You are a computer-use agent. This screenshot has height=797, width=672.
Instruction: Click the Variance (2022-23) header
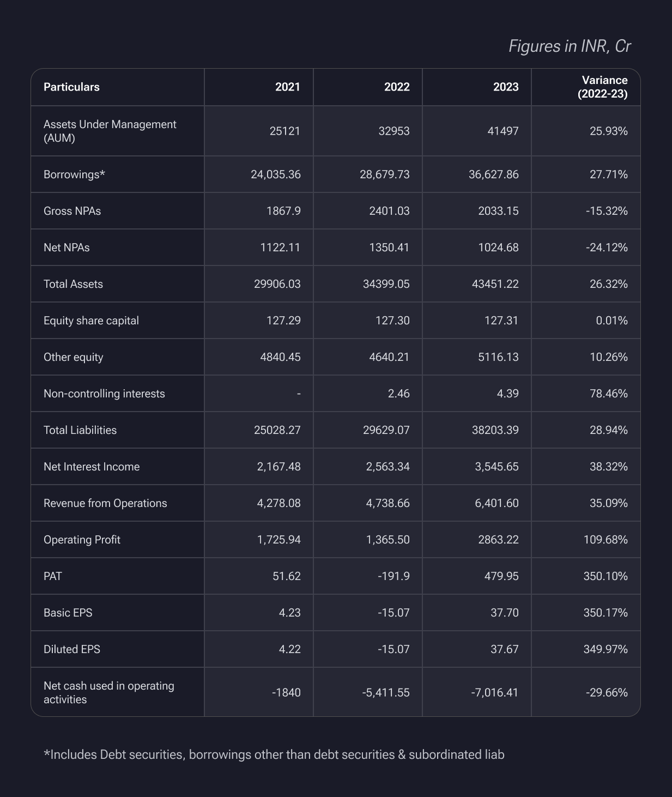coord(603,87)
